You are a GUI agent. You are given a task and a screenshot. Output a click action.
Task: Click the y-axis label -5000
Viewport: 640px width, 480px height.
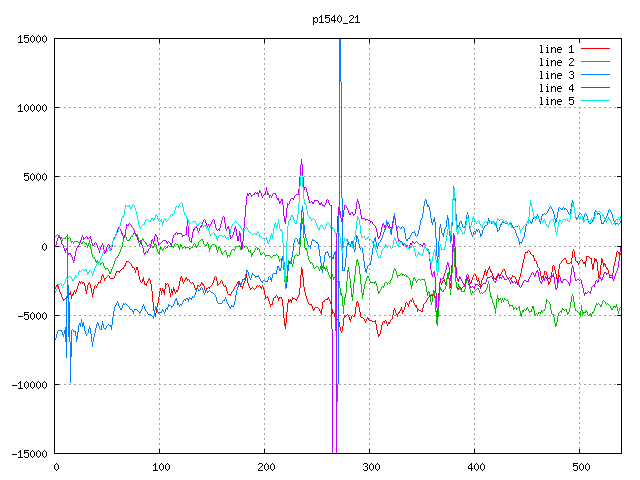coord(32,316)
